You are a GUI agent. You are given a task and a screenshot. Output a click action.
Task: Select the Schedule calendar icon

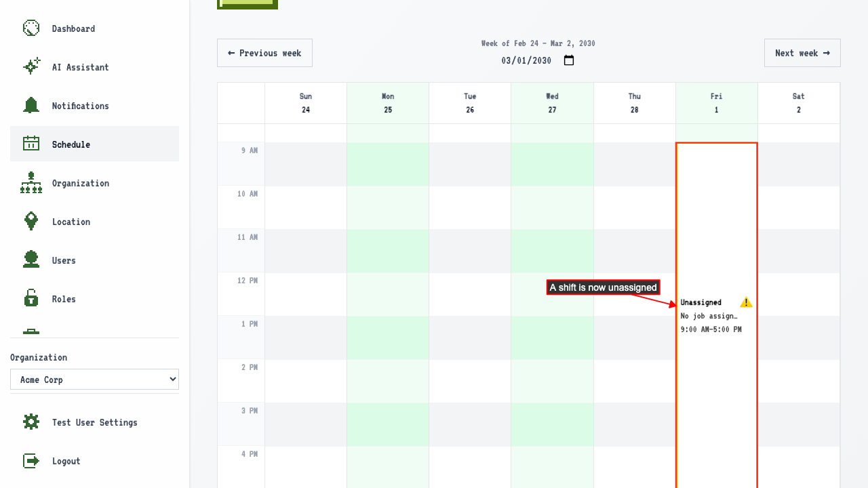pyautogui.click(x=31, y=144)
